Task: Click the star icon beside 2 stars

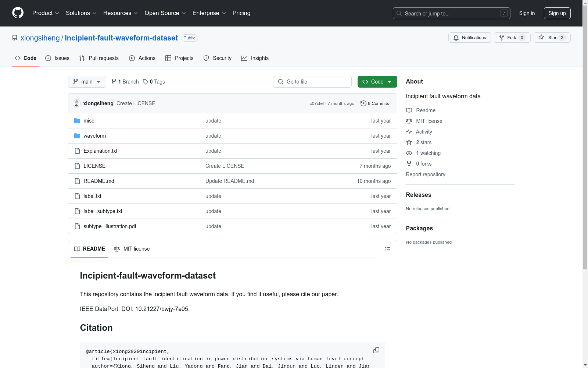Action: pos(409,142)
